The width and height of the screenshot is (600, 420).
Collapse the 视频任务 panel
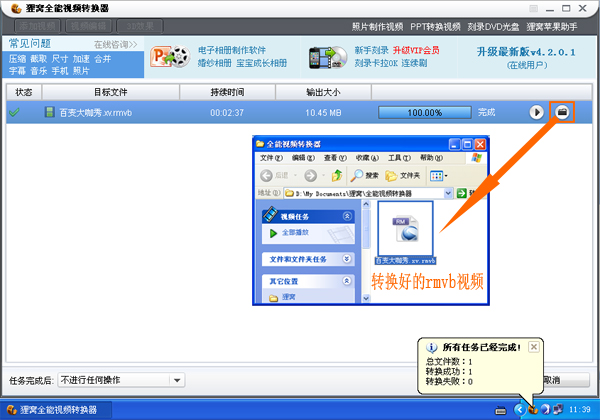pyautogui.click(x=347, y=216)
